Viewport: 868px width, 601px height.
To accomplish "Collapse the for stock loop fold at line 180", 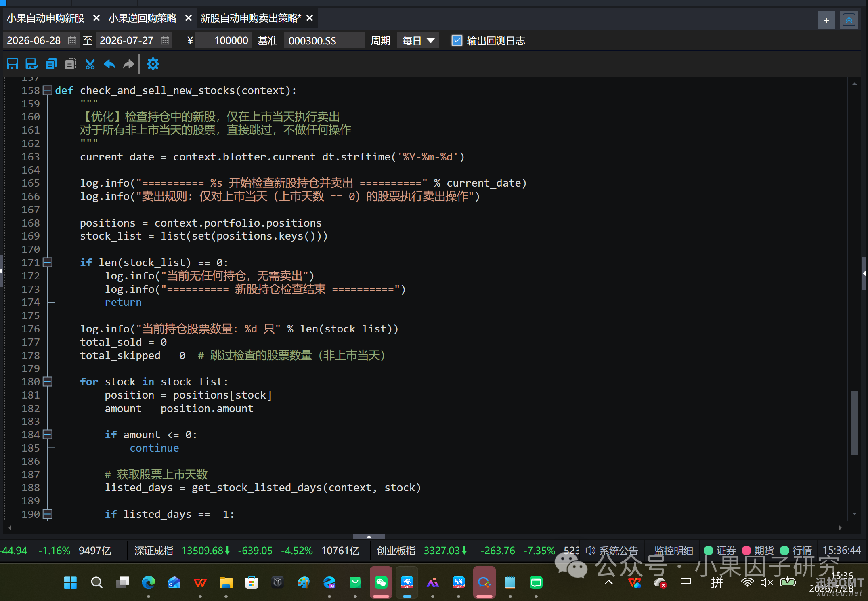I will 48,382.
